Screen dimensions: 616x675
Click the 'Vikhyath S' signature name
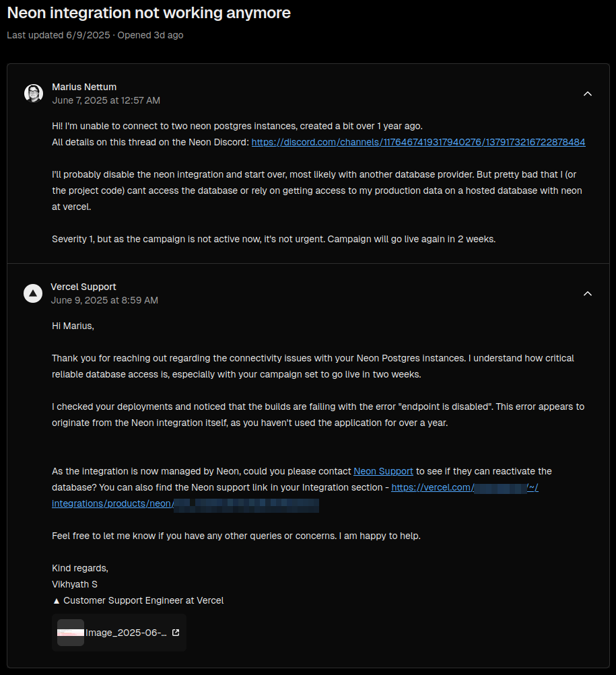[75, 584]
